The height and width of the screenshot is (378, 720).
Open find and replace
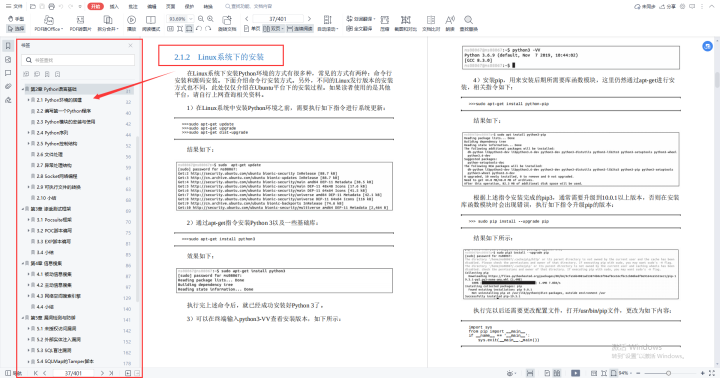pyautogui.click(x=468, y=23)
